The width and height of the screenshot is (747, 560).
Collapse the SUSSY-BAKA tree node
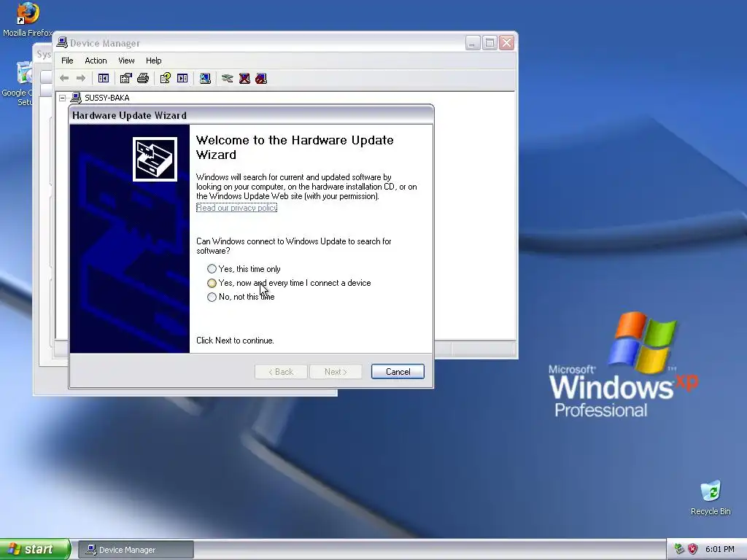click(x=63, y=98)
